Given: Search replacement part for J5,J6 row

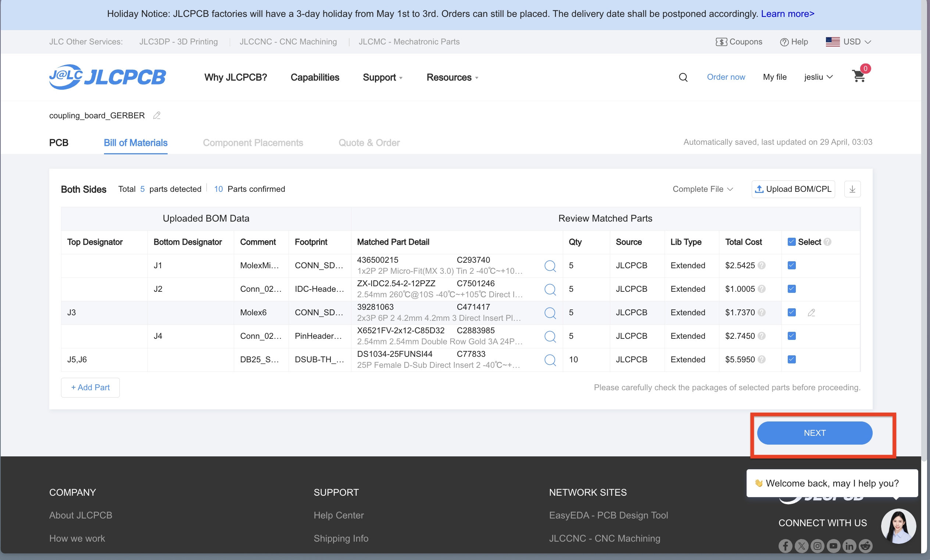Looking at the screenshot, I should (x=550, y=360).
